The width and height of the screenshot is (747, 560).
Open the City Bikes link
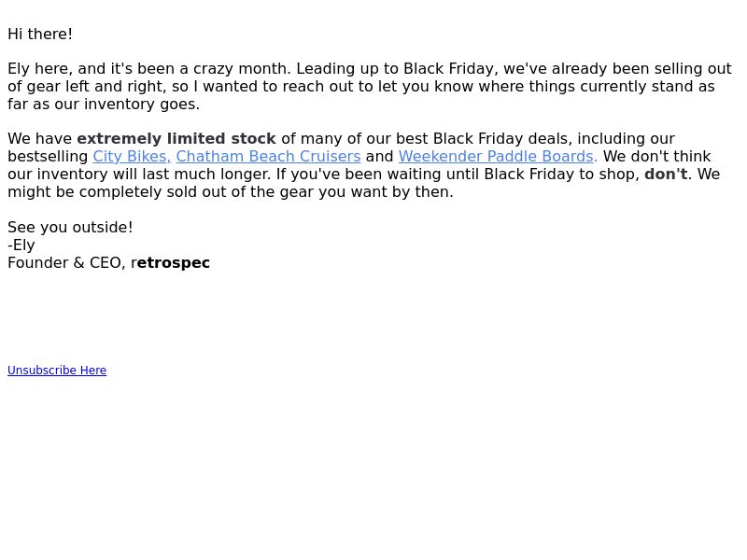click(x=132, y=156)
